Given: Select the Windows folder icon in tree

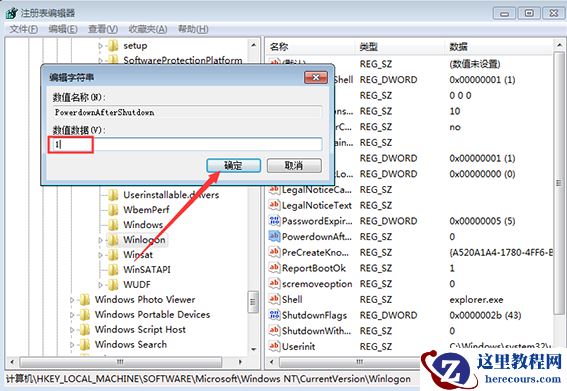Looking at the screenshot, I should coord(113,225).
